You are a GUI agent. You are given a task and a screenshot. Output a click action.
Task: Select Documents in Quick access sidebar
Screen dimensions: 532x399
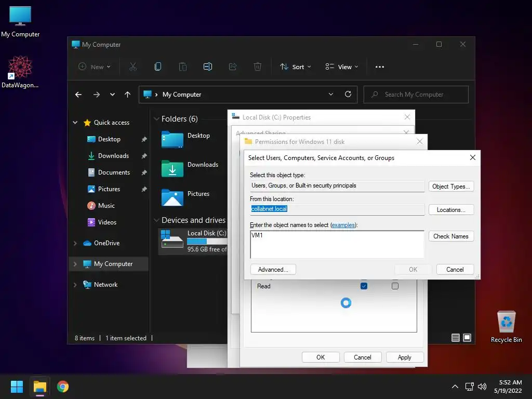(114, 172)
